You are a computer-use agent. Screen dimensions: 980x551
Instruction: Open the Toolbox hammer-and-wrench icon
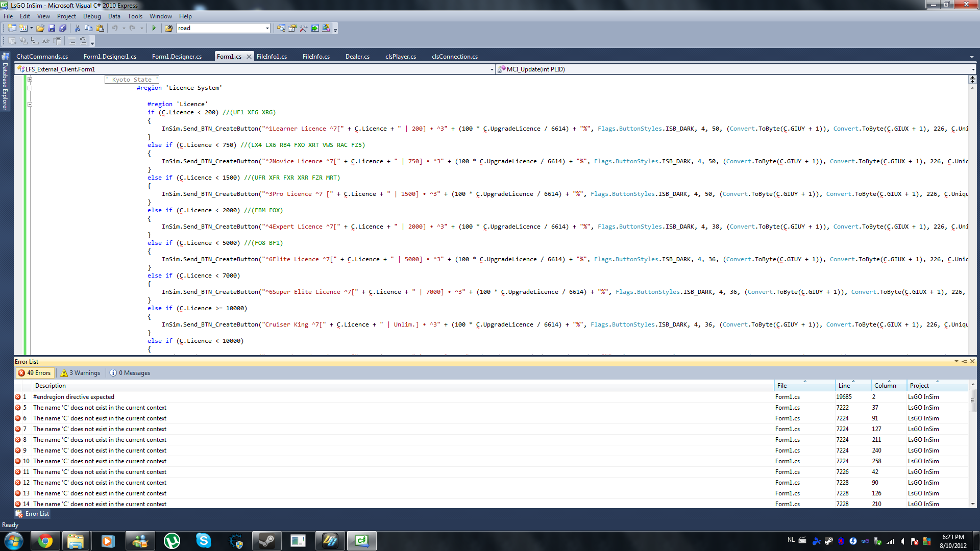[x=304, y=28]
